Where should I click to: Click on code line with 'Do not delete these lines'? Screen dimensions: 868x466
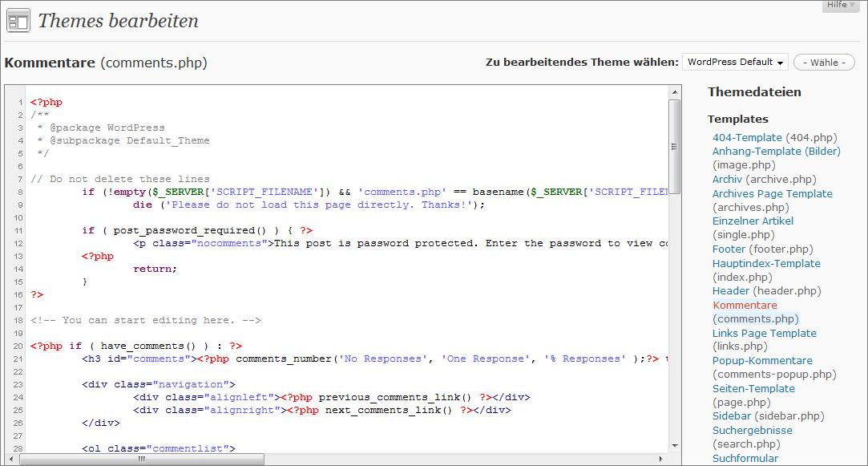click(120, 179)
